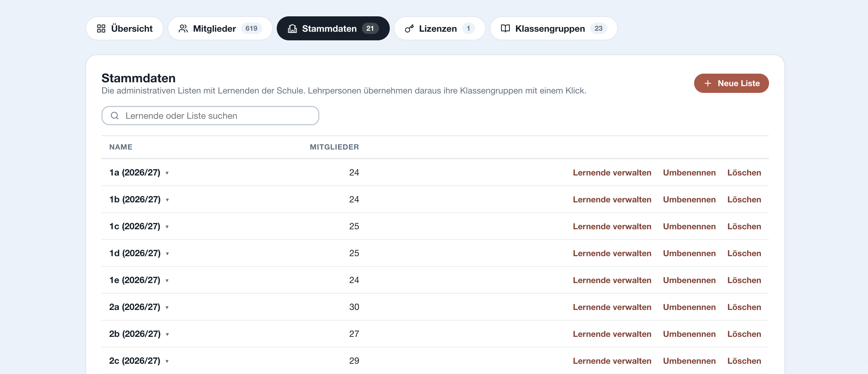
Task: Switch to the Mitglieder tab
Action: (x=220, y=28)
